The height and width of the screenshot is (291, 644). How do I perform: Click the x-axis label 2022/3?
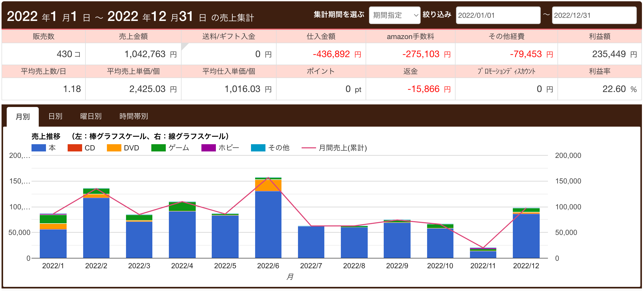pos(139,266)
